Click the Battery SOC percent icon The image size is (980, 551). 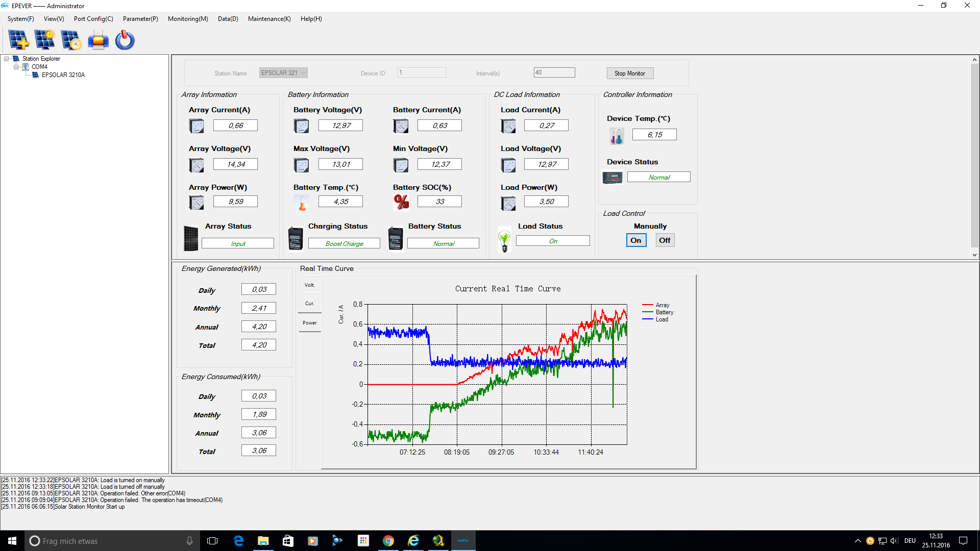tap(401, 202)
